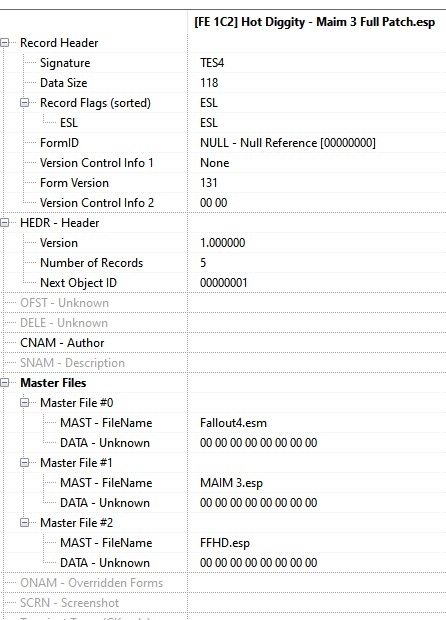Select the Master File #0 label
The width and height of the screenshot is (446, 620).
pyautogui.click(x=77, y=403)
